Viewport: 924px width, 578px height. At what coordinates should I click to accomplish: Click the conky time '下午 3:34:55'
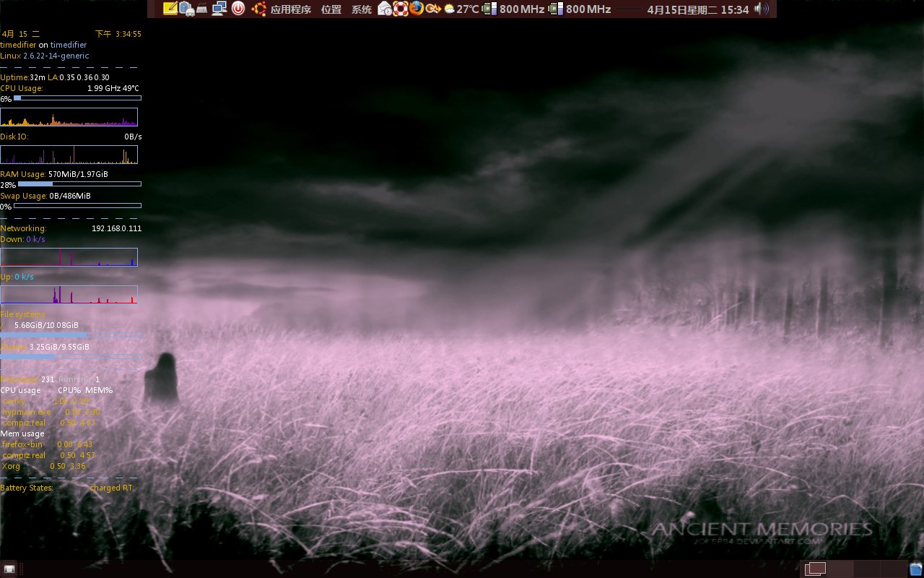pos(118,34)
